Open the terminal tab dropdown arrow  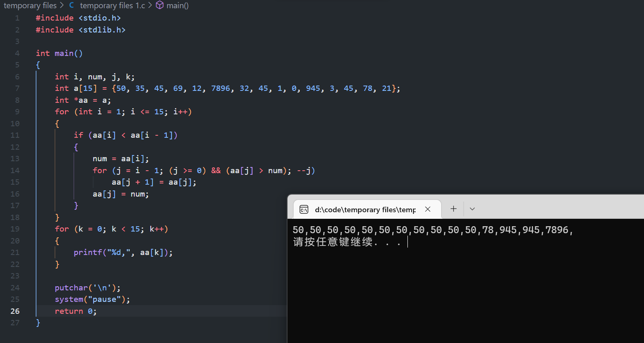pos(472,209)
